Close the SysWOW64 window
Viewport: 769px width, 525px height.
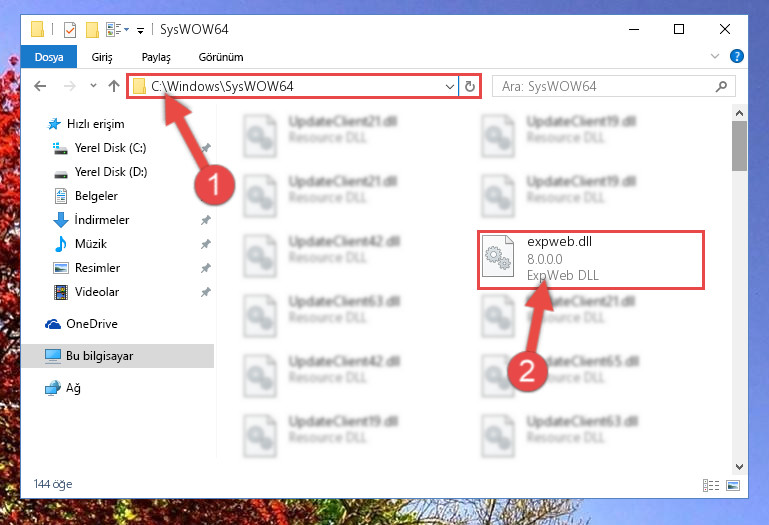724,29
